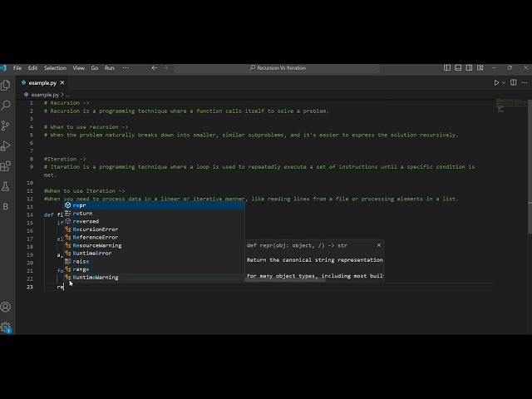The image size is (532, 399).
Task: Open the Source Control view
Action: click(6, 126)
